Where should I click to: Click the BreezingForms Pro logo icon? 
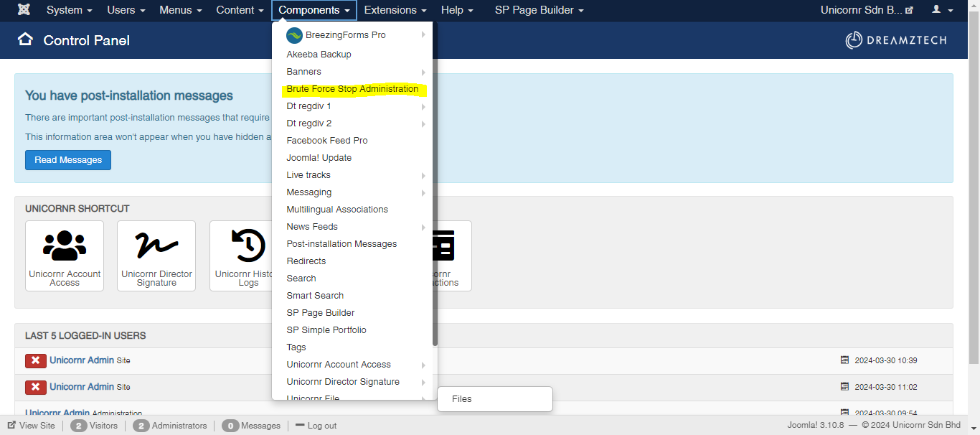coord(294,35)
